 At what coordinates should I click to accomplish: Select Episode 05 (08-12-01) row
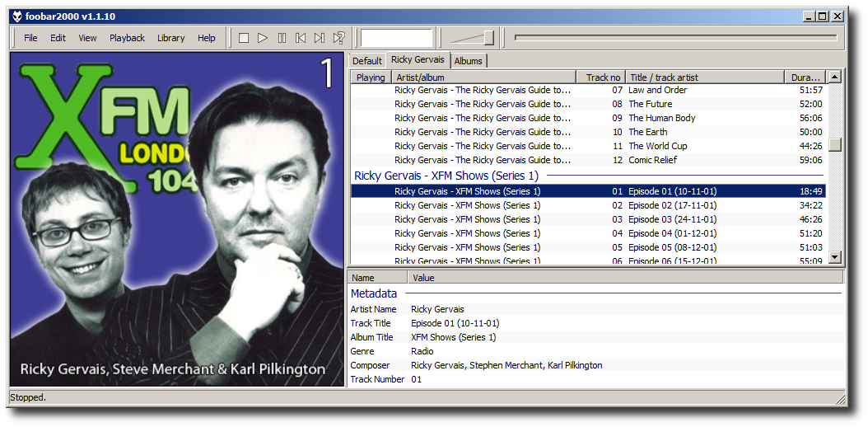point(589,247)
